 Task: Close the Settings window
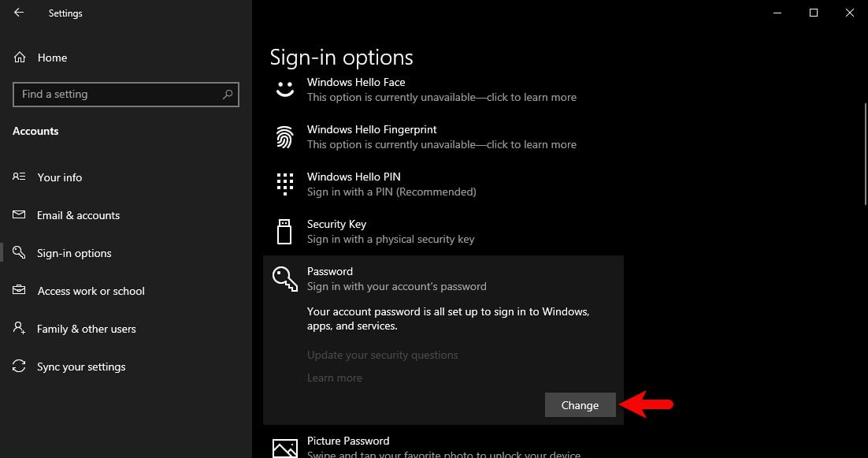(x=850, y=13)
